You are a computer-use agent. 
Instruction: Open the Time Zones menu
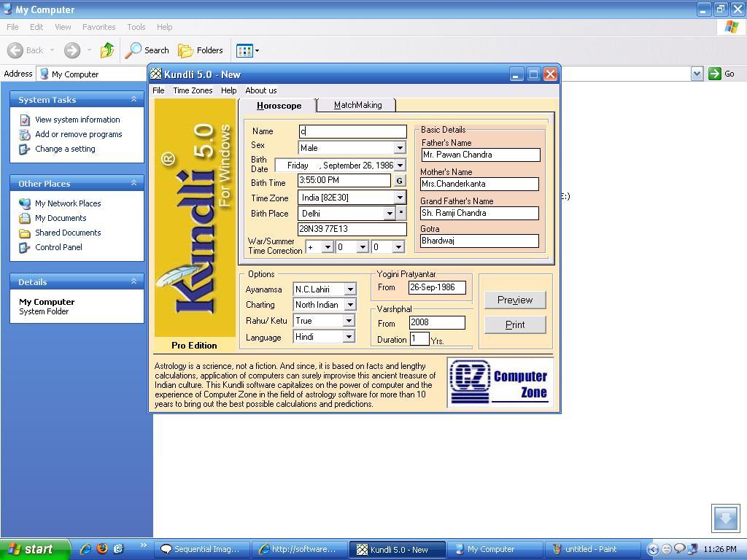pos(193,90)
